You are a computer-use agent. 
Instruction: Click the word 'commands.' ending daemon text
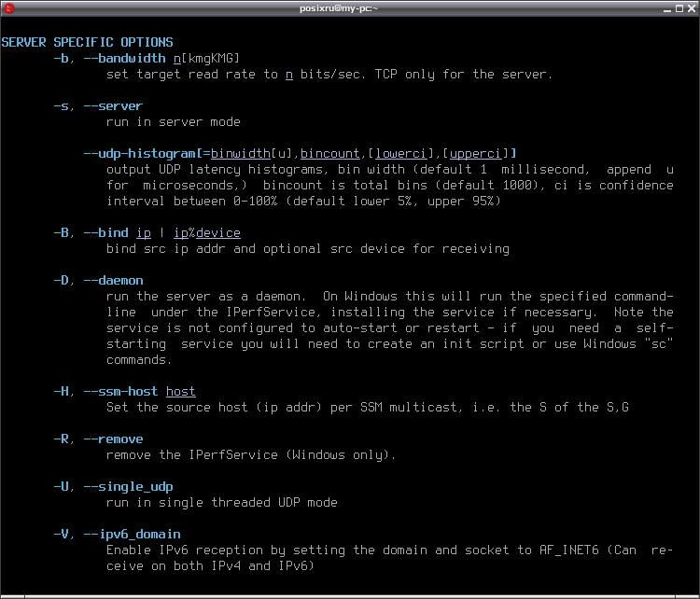139,360
